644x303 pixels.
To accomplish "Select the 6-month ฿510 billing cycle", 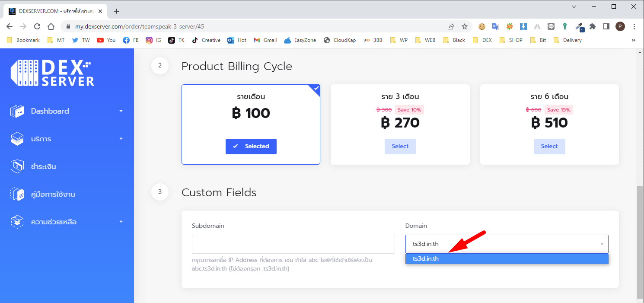I will pyautogui.click(x=549, y=147).
